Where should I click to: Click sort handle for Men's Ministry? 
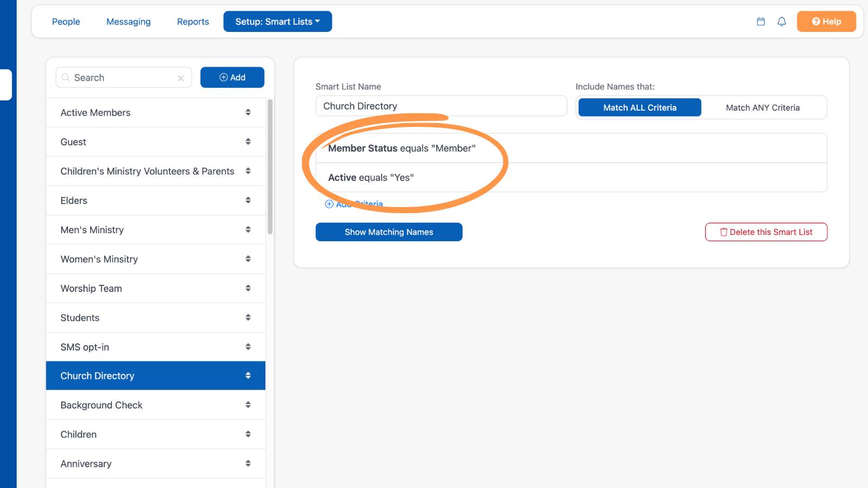(248, 229)
